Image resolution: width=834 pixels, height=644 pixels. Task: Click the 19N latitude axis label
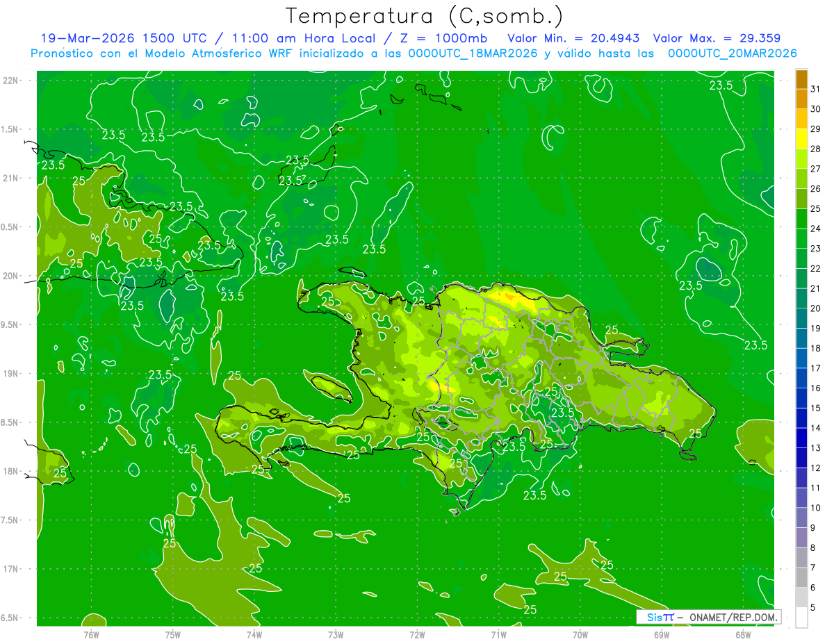coord(11,374)
